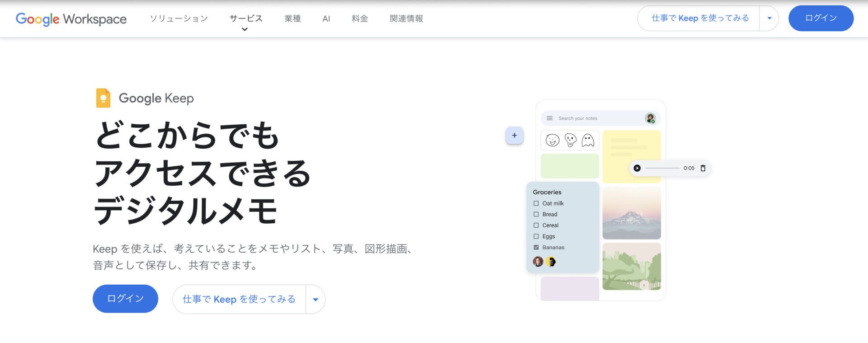Check the Cereal checkbox
This screenshot has width=868, height=343.
click(x=536, y=226)
